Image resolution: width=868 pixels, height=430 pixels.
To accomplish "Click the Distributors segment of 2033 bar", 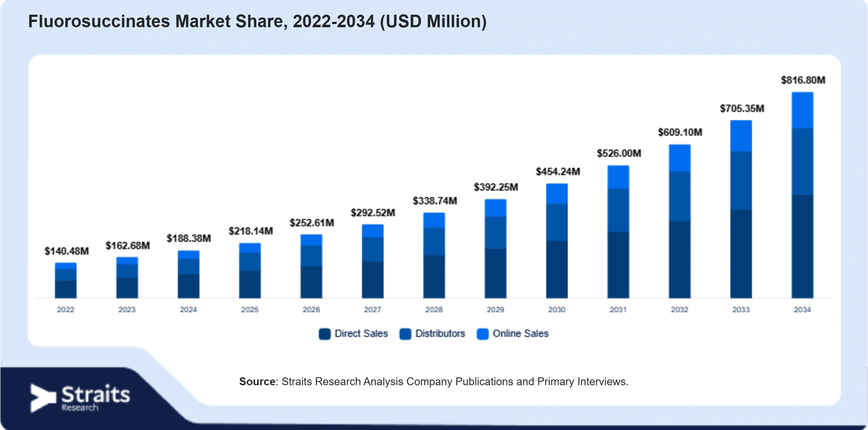I will point(741,181).
